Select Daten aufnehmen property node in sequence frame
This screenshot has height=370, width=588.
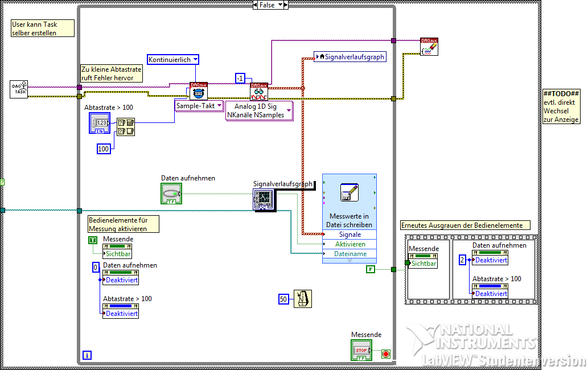[x=490, y=257]
